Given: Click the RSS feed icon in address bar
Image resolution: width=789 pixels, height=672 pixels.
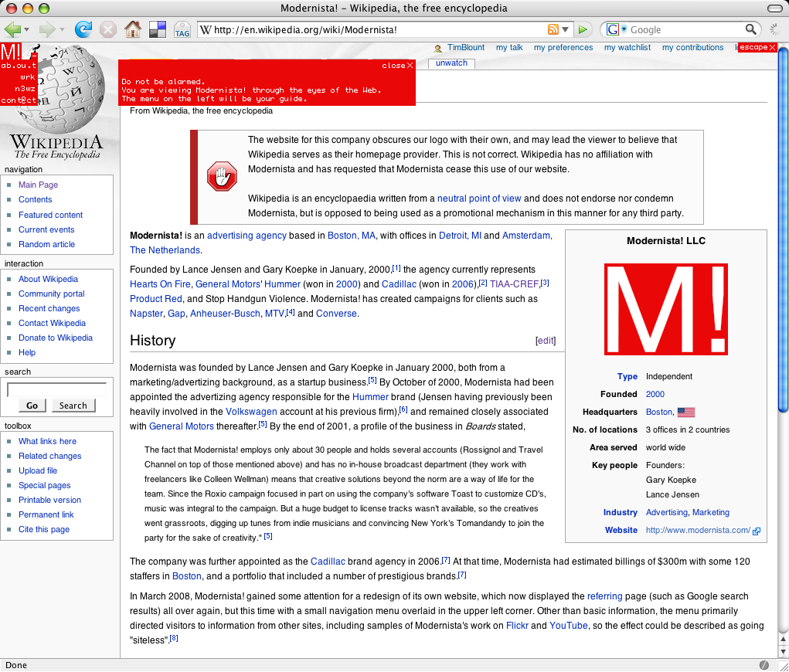Looking at the screenshot, I should pyautogui.click(x=553, y=29).
